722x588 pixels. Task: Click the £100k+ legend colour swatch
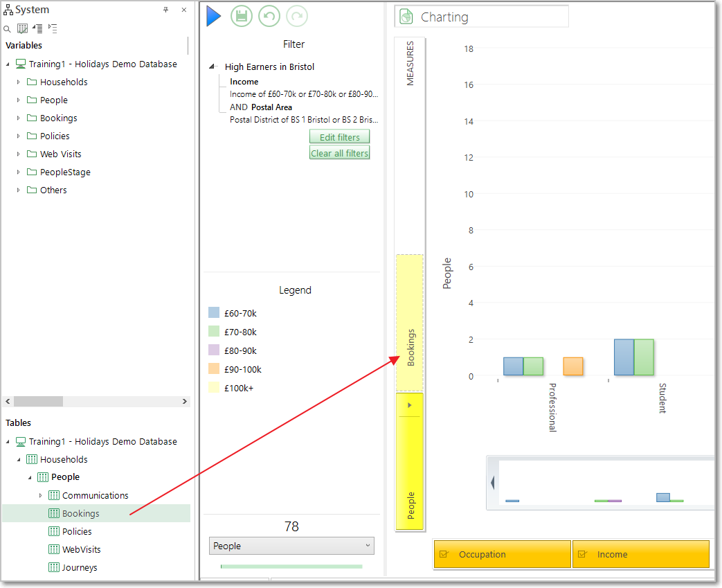pyautogui.click(x=214, y=388)
